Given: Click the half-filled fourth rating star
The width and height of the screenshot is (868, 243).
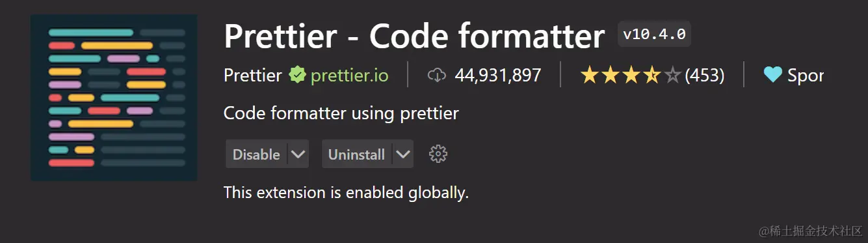Looking at the screenshot, I should point(651,76).
